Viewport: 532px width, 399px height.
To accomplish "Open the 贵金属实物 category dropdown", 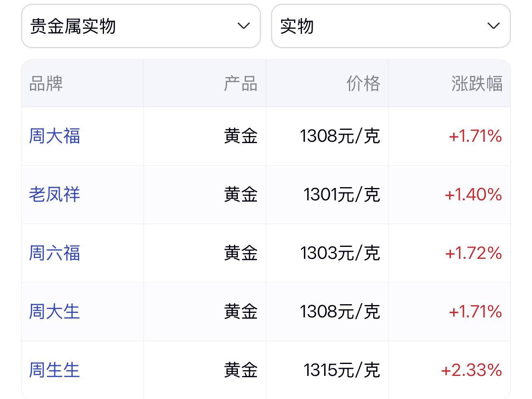I will pos(141,26).
